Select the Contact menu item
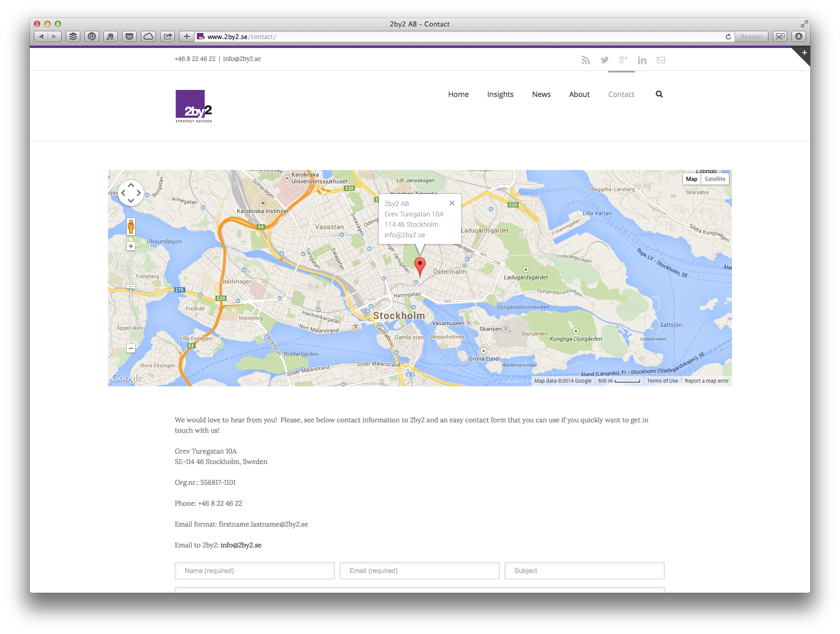 point(621,94)
